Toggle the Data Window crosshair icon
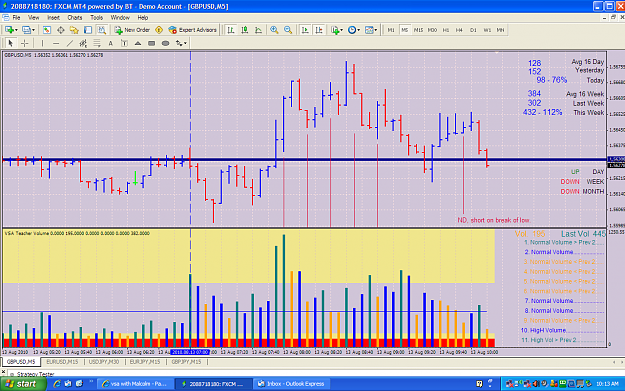This screenshot has width=625, height=391. tap(61, 30)
